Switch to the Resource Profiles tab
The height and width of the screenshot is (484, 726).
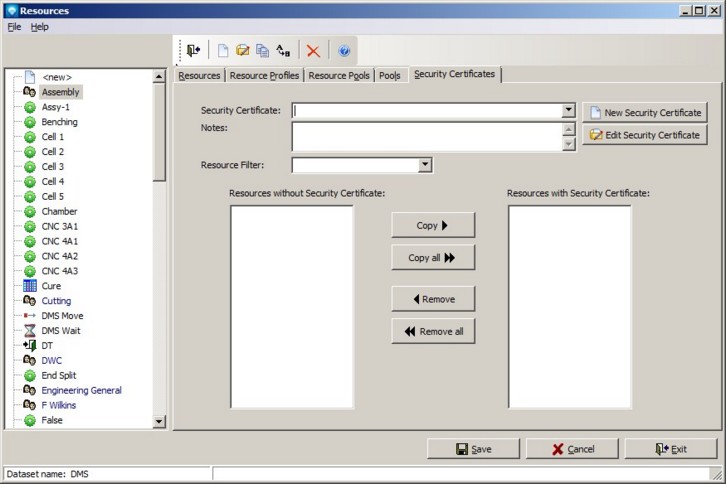[x=264, y=75]
